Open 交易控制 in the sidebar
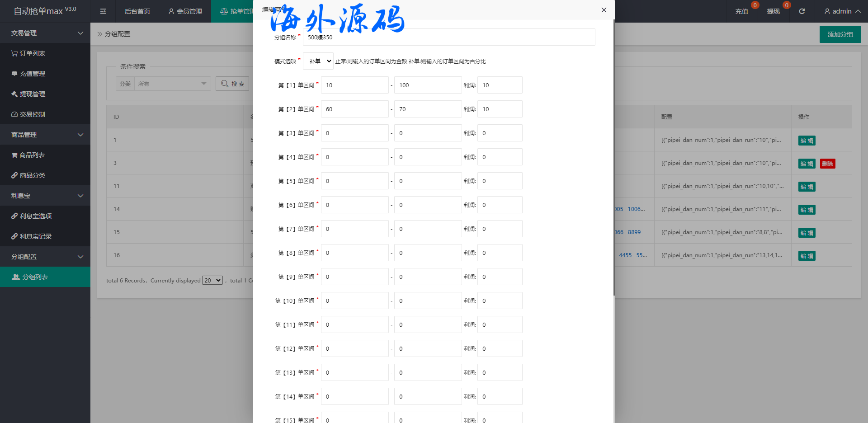This screenshot has width=868, height=423. tap(28, 114)
